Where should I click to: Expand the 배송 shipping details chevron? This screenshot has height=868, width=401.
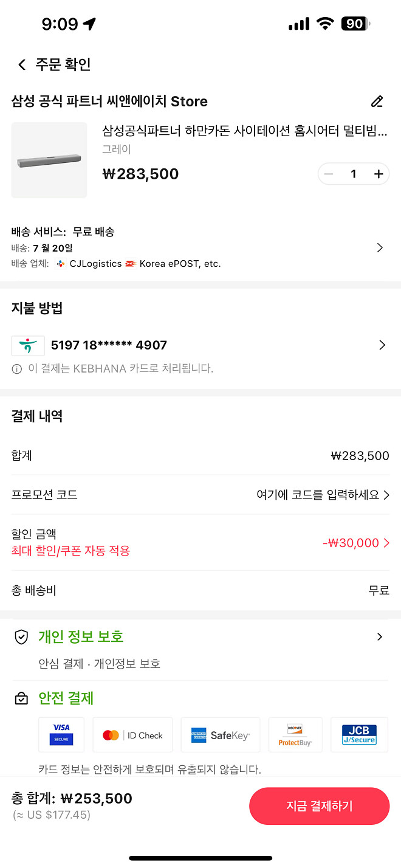tap(380, 247)
